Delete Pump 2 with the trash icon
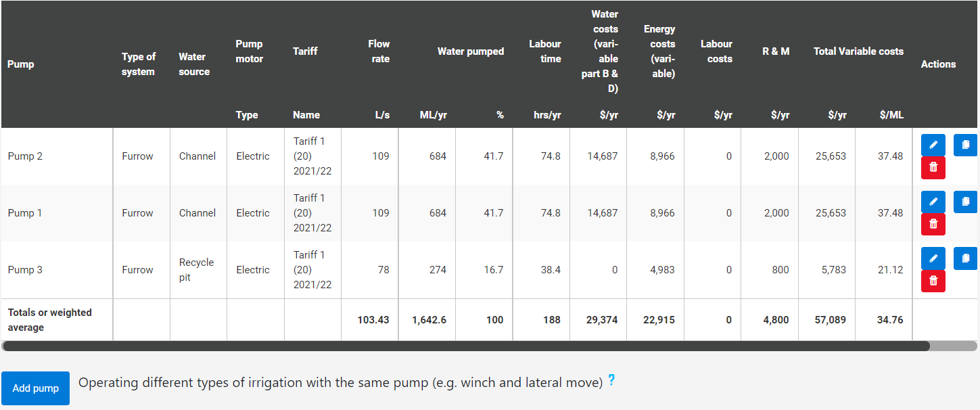 (x=933, y=168)
